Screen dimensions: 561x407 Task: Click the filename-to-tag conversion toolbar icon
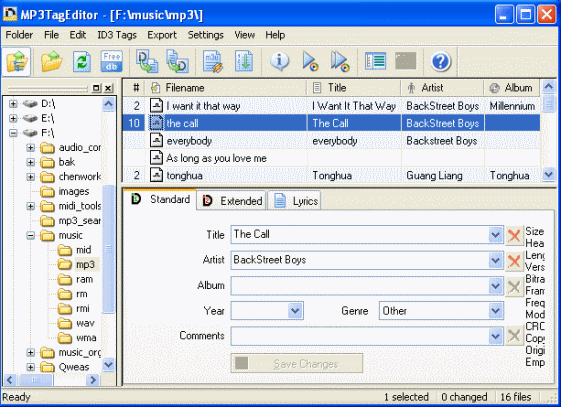(177, 62)
